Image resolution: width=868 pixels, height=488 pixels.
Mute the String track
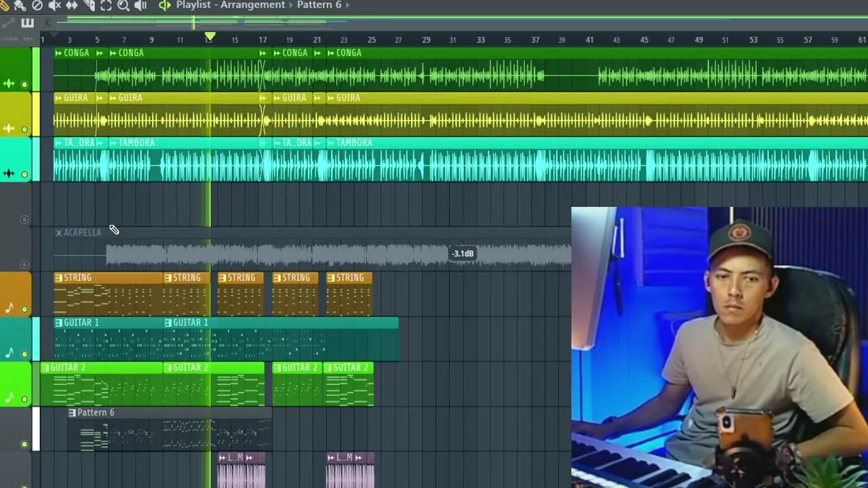(x=24, y=309)
